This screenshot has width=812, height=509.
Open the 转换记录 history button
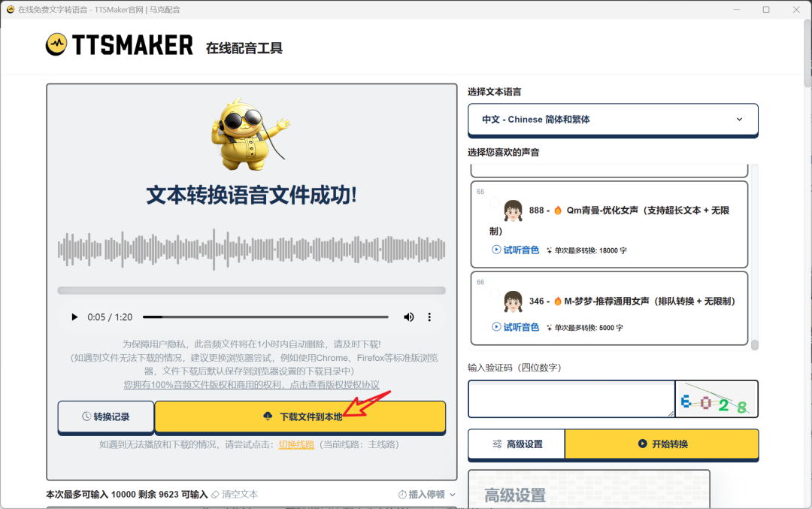pos(106,417)
